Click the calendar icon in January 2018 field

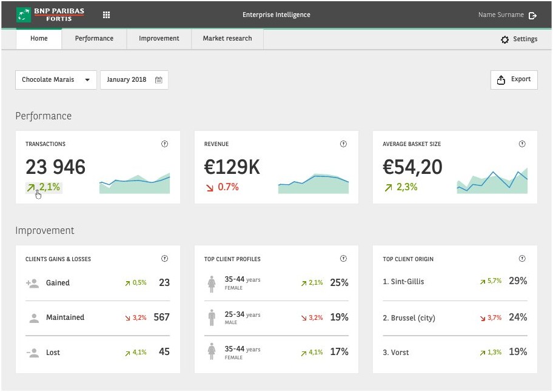tap(159, 80)
